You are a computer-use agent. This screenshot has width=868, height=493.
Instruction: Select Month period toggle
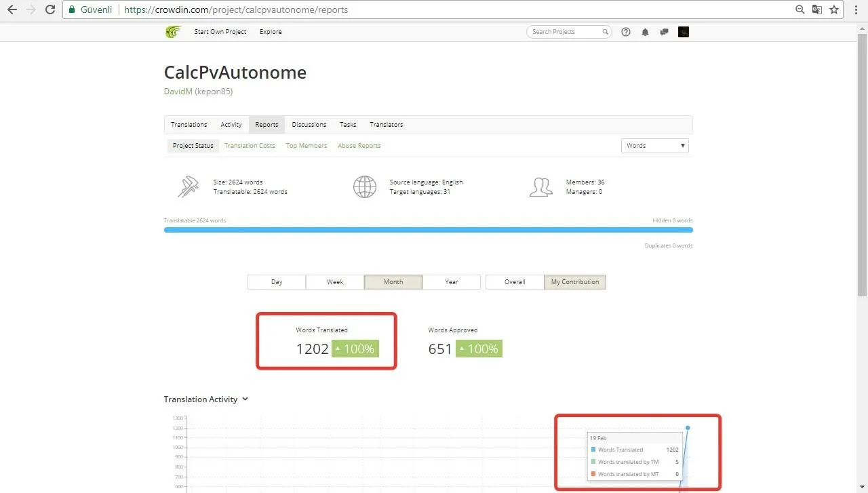pyautogui.click(x=393, y=282)
